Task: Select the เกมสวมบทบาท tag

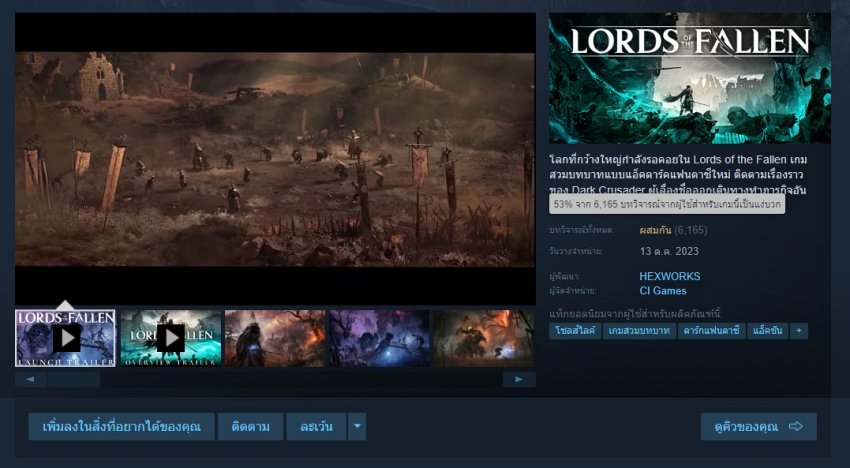Action: click(639, 331)
